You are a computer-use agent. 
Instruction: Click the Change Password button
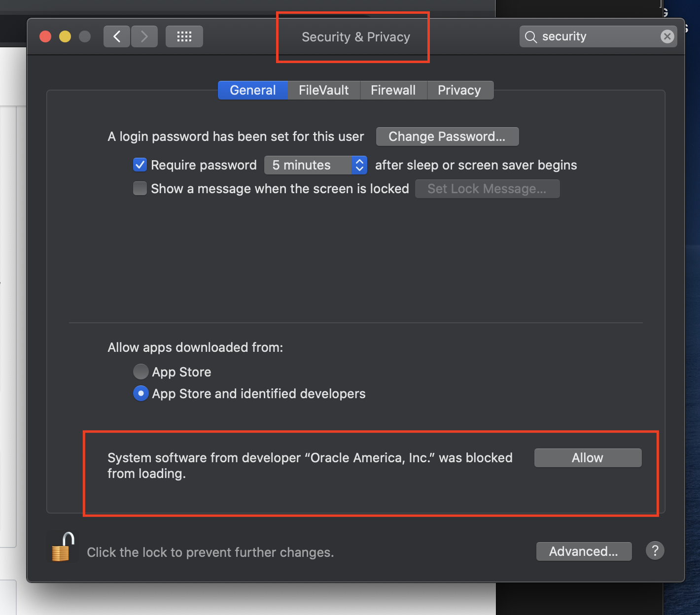click(x=447, y=137)
